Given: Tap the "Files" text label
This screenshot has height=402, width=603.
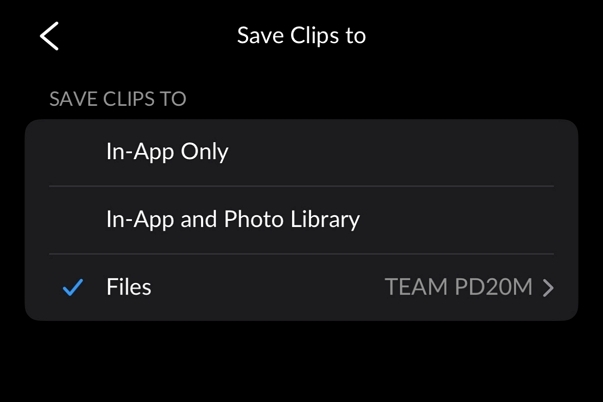Looking at the screenshot, I should tap(129, 288).
